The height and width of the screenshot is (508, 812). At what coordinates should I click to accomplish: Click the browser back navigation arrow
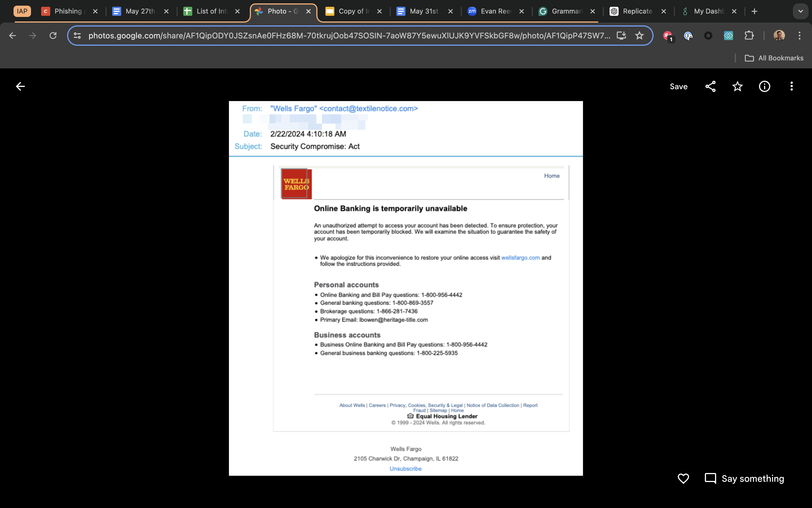12,36
